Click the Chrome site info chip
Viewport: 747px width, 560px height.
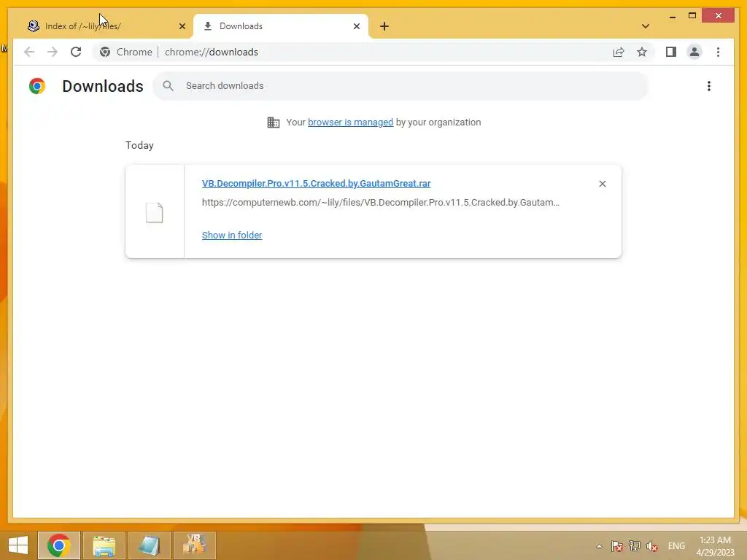(x=126, y=52)
